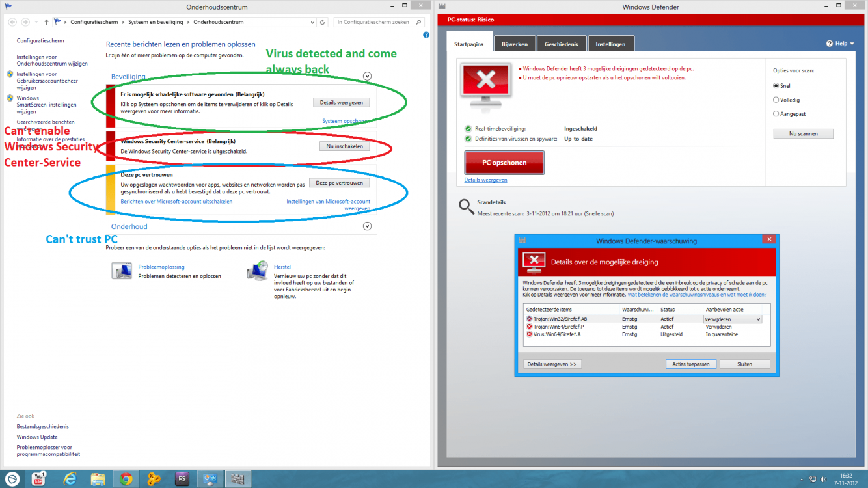Expand the Onderhoud section chevron

(x=367, y=226)
